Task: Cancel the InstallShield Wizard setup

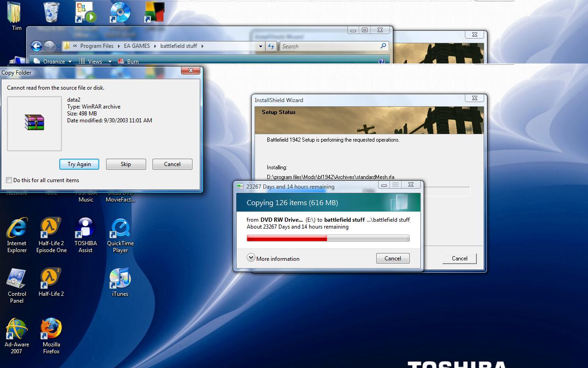Action: click(459, 259)
